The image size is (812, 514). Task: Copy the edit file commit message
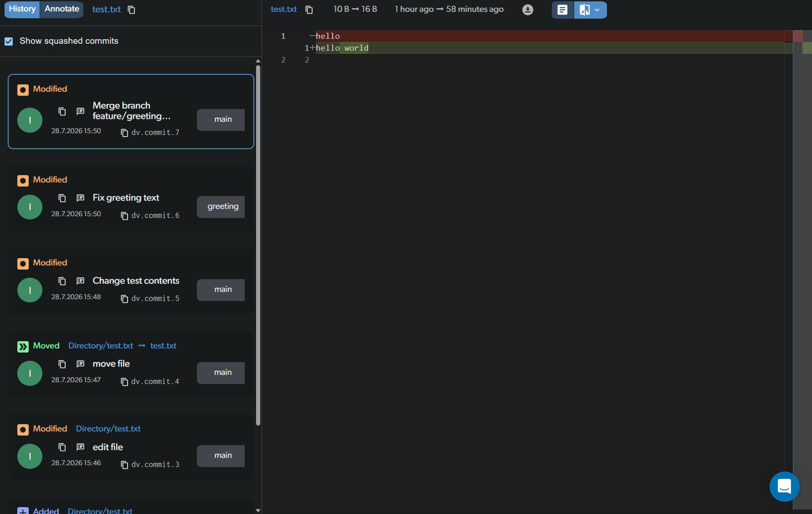point(62,447)
